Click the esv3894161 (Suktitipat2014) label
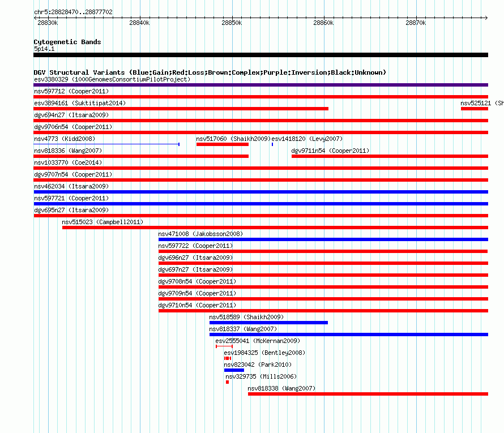Screen dimensions: 504x433 80,103
